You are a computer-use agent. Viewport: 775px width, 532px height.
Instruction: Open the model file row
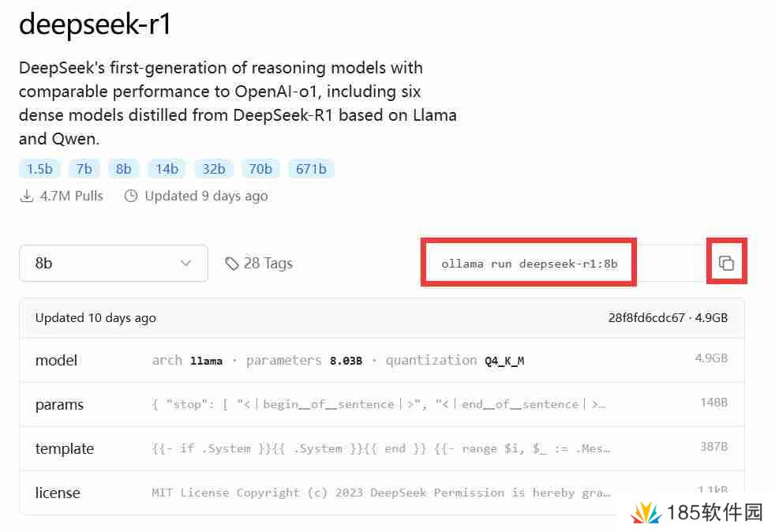tap(56, 360)
